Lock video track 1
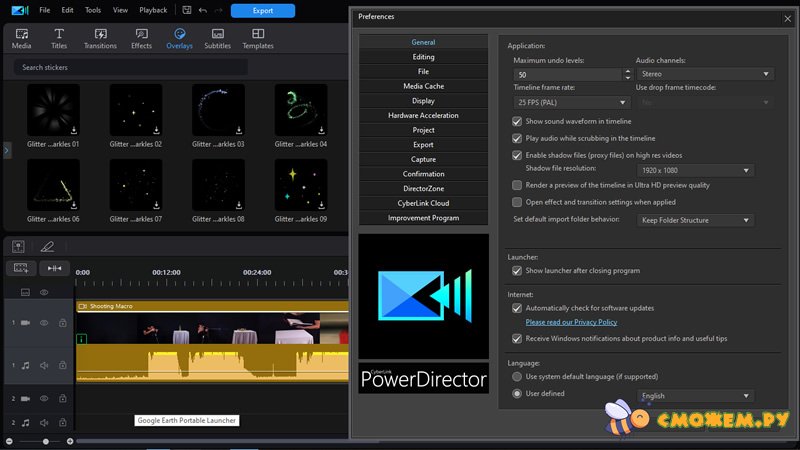 pyautogui.click(x=62, y=323)
